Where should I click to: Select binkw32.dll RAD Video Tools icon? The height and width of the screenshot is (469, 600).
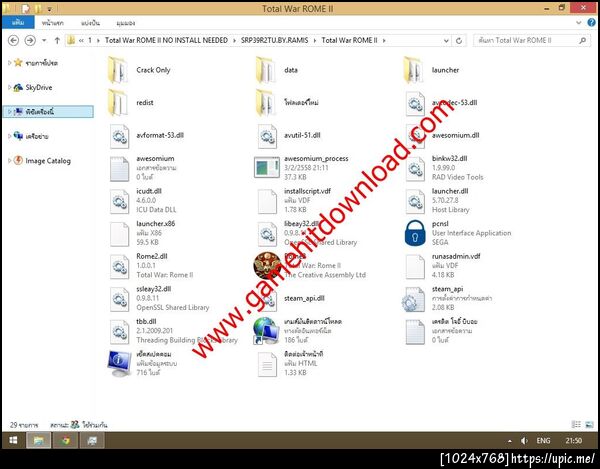415,169
